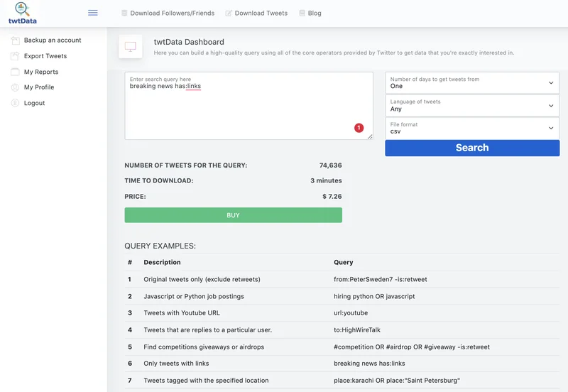Click the blue Search button
Screen dimensions: 568x392
(x=472, y=148)
